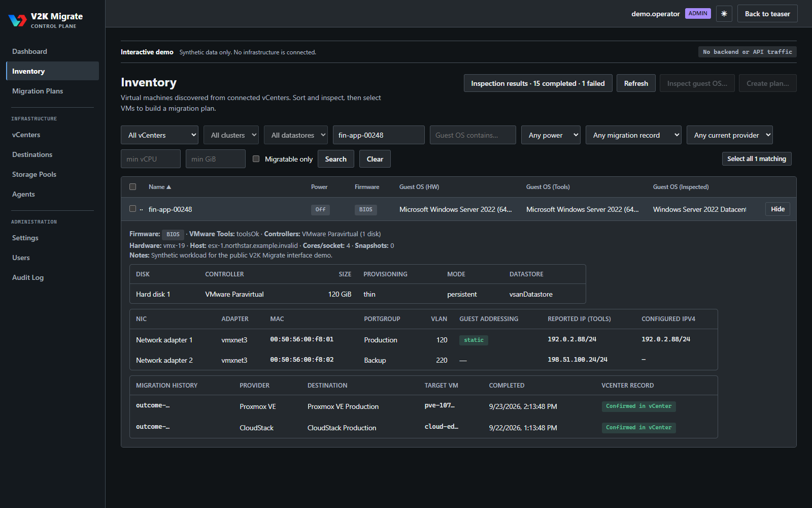Check the fin-app-00248 row checkbox
Viewport: 812px width, 508px height.
(x=133, y=209)
